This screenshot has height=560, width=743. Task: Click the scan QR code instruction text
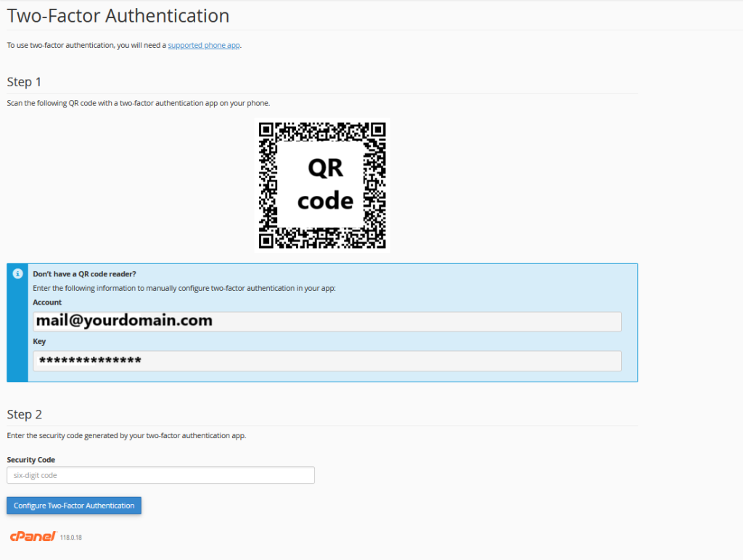(x=138, y=103)
